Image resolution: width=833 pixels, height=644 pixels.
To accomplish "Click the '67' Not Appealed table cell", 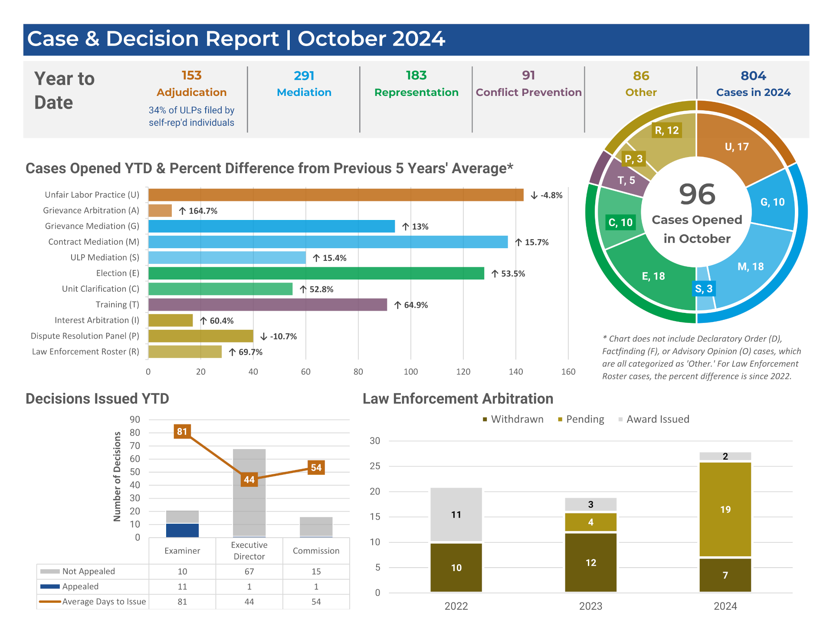I will pyautogui.click(x=249, y=572).
